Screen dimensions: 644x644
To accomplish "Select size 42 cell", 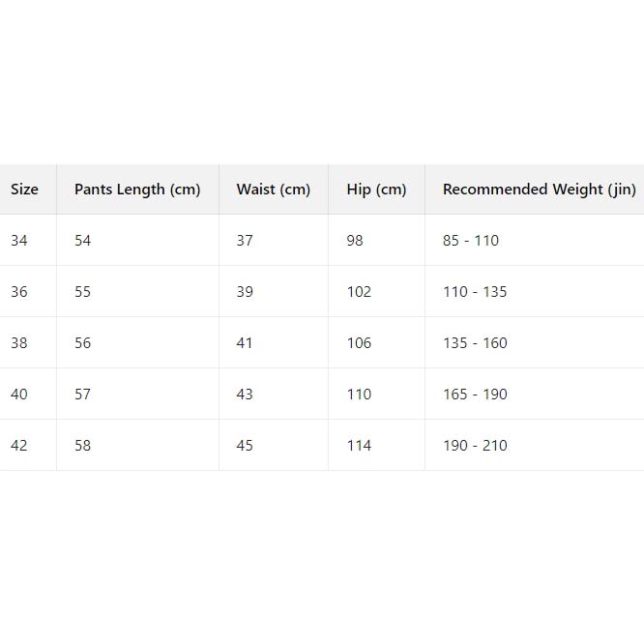I will 19,446.
